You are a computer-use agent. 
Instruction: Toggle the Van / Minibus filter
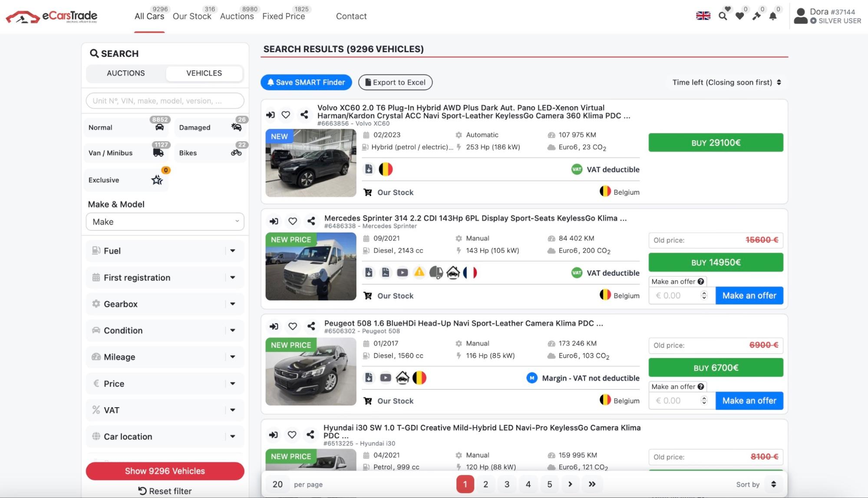(126, 153)
